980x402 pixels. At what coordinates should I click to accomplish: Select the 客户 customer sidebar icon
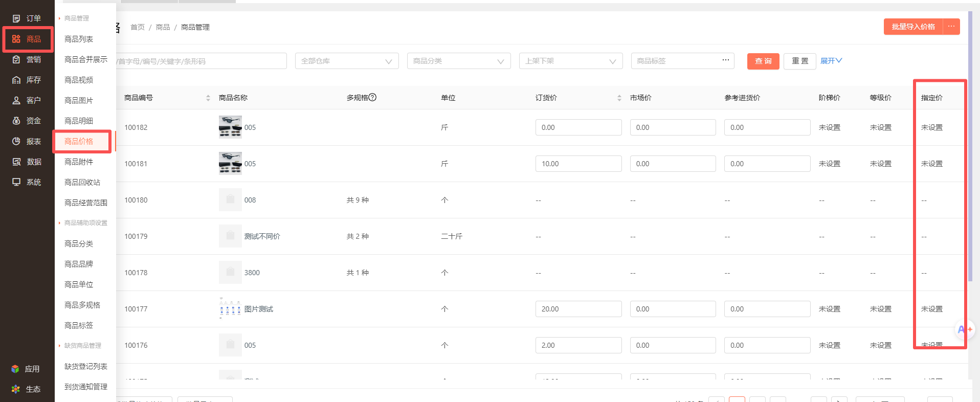click(x=16, y=100)
